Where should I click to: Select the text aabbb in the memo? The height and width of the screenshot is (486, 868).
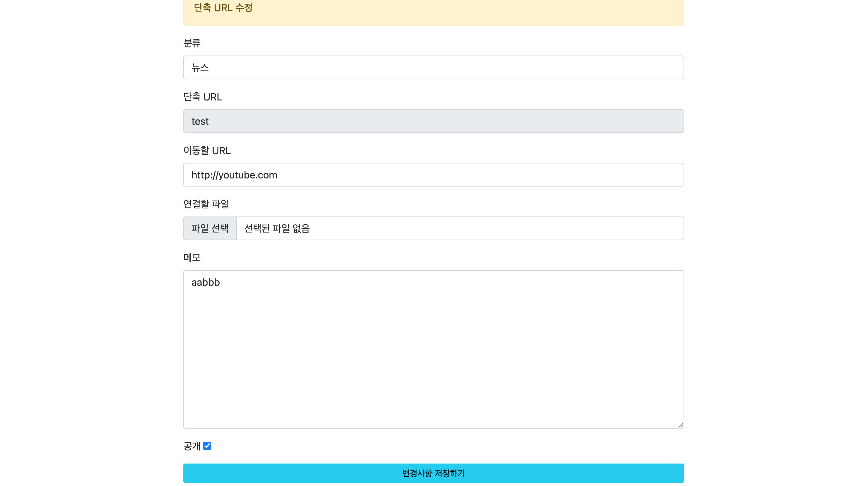point(205,282)
